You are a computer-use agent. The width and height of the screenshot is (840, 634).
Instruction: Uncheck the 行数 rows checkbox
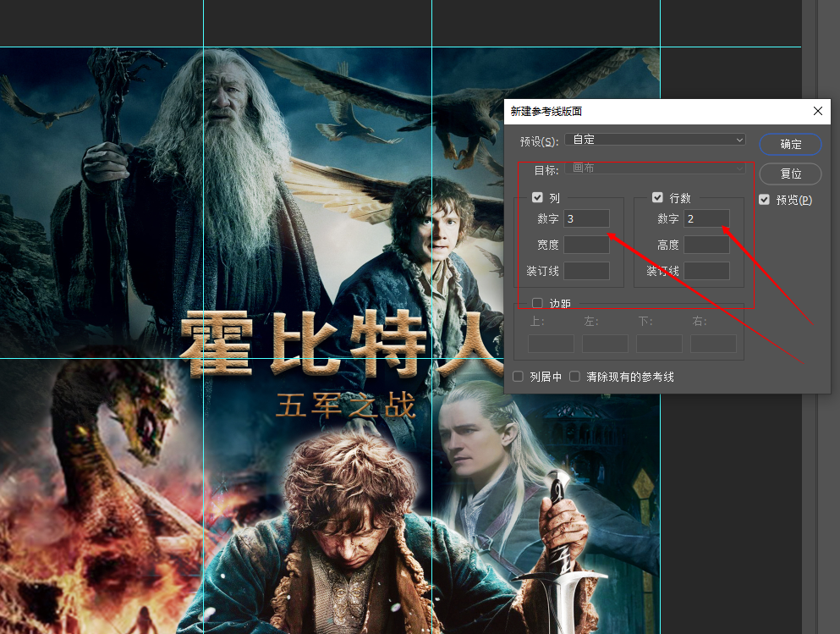point(657,198)
